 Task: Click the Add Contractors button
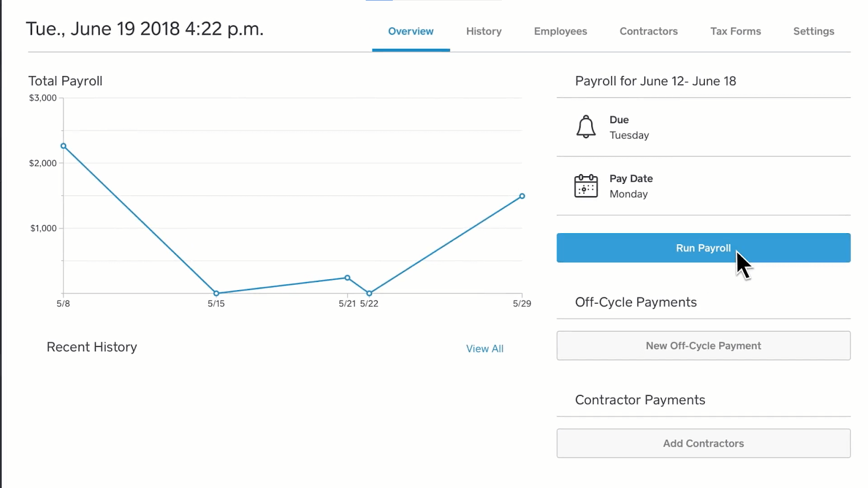click(x=703, y=443)
